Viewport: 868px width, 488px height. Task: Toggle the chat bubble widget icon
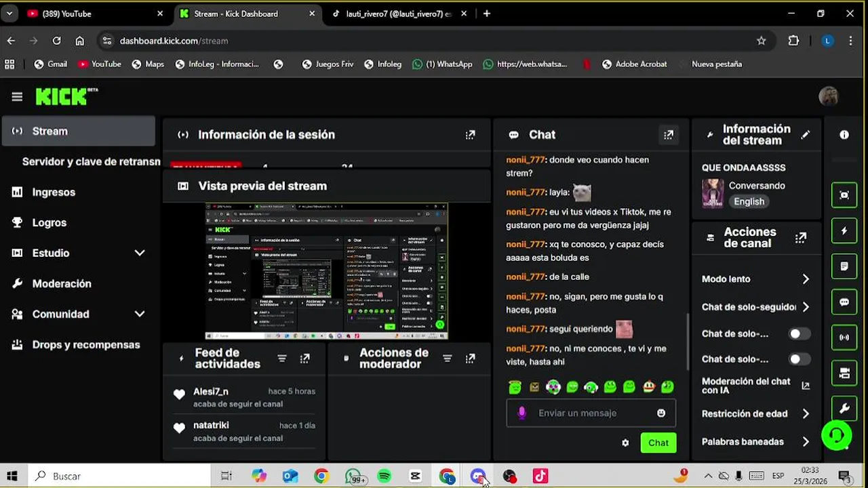[x=844, y=302]
